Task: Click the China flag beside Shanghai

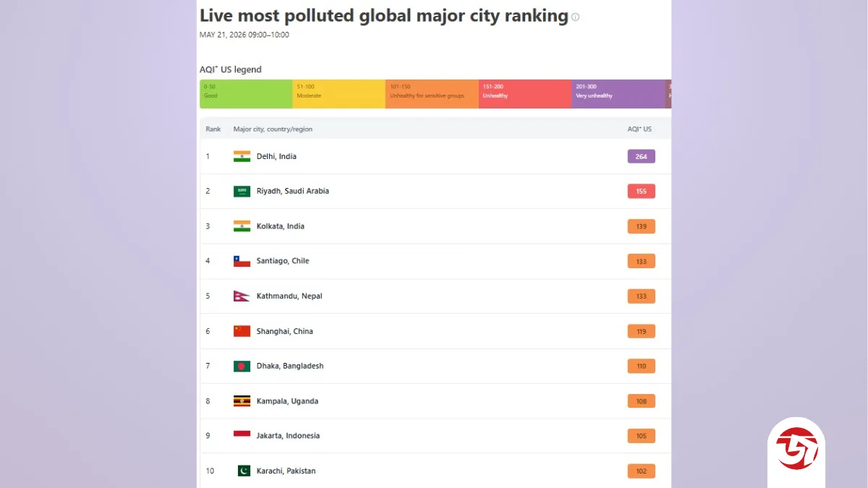Action: 242,331
